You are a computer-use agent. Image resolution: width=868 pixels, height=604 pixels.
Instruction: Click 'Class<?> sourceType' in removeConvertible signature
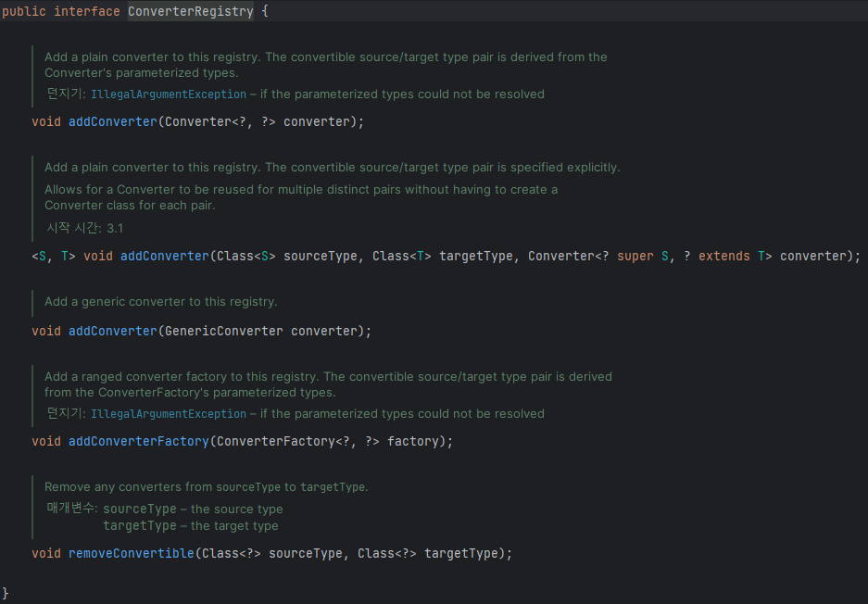coord(271,553)
